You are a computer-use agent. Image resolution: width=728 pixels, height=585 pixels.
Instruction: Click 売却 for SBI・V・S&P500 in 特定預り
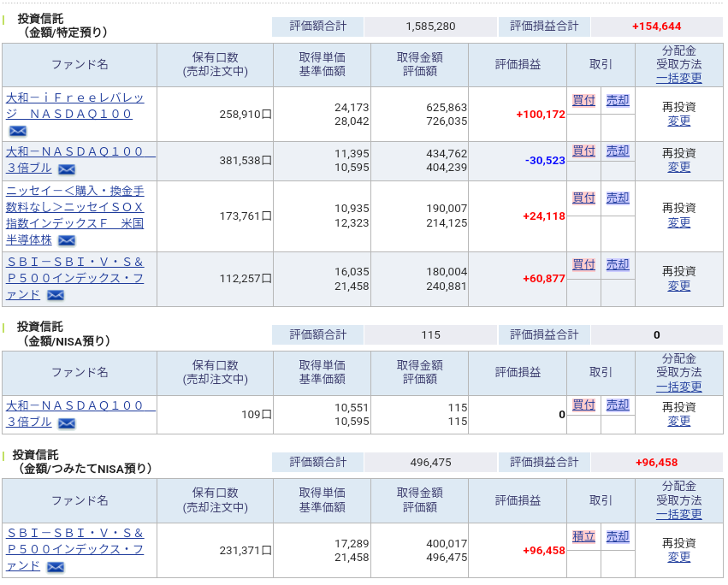point(618,264)
